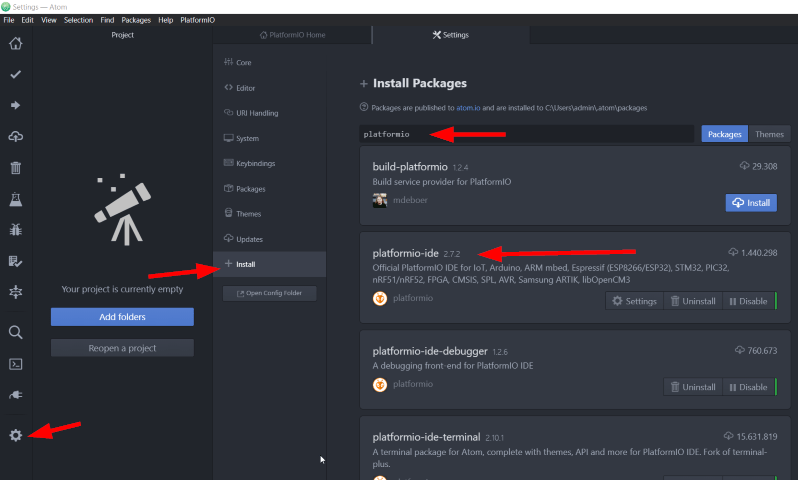Screen dimensions: 798x480
Task: Click the sidebar icon below the checklist
Action: point(16,292)
